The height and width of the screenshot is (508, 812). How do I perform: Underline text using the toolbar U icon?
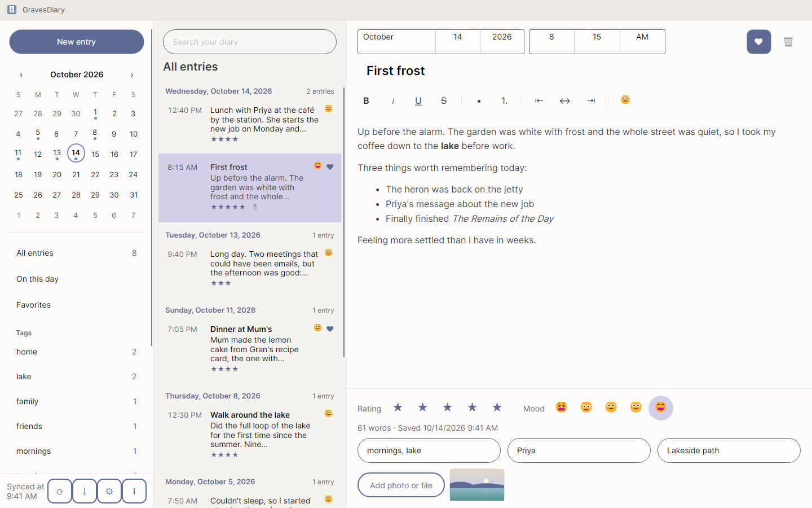pos(418,100)
